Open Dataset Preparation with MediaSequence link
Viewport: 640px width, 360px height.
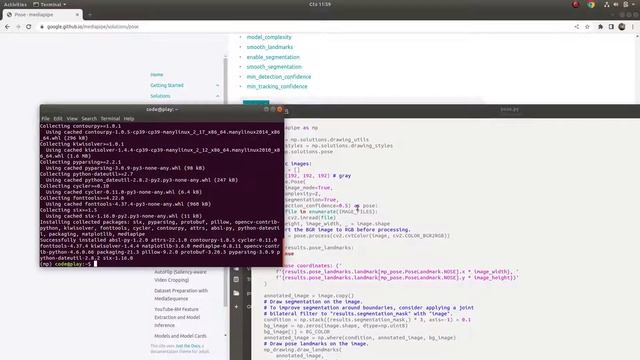[x=181, y=295]
